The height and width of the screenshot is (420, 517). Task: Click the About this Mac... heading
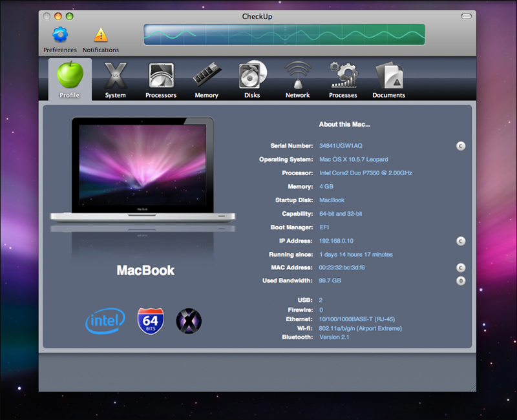point(344,124)
